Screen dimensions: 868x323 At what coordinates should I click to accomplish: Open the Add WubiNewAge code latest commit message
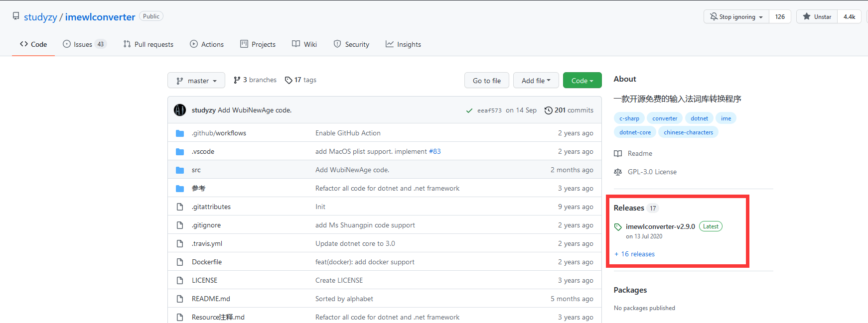tap(255, 110)
